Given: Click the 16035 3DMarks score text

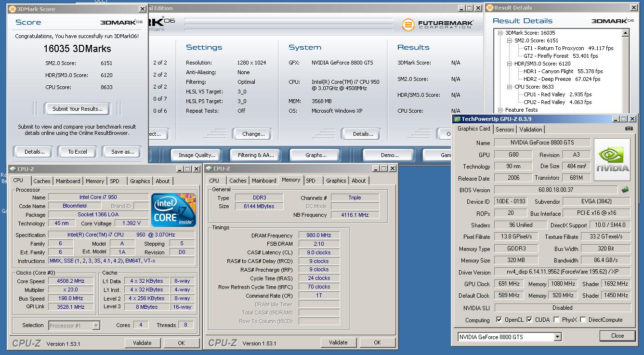Looking at the screenshot, I should click(x=78, y=49).
